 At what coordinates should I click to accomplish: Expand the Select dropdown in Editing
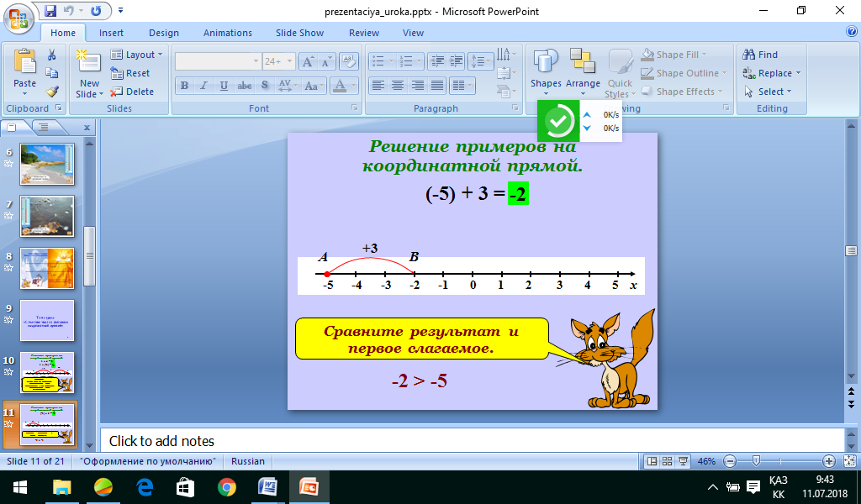click(768, 92)
